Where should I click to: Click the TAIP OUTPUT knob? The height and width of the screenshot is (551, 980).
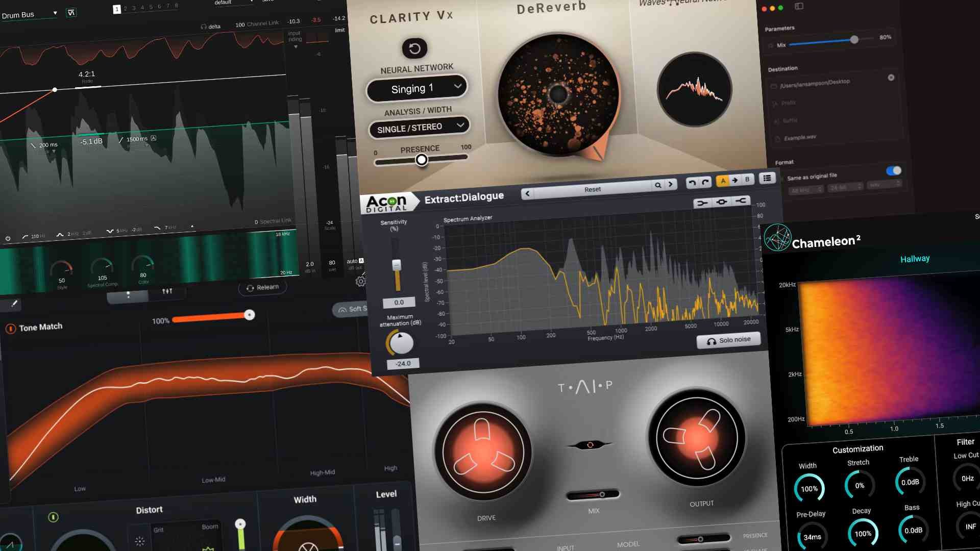pyautogui.click(x=697, y=438)
